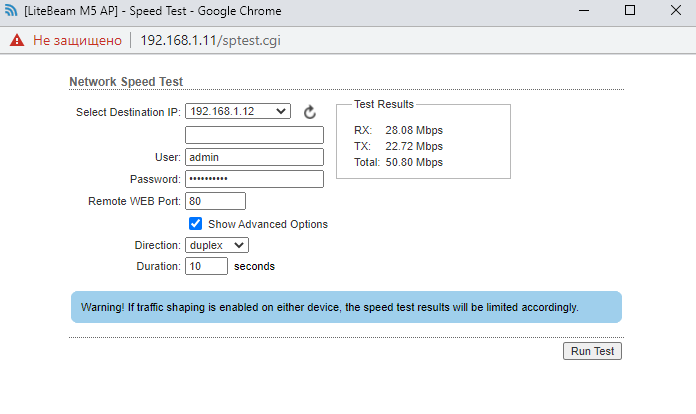Open the Select Destination IP dropdown
The image size is (696, 414).
238,111
